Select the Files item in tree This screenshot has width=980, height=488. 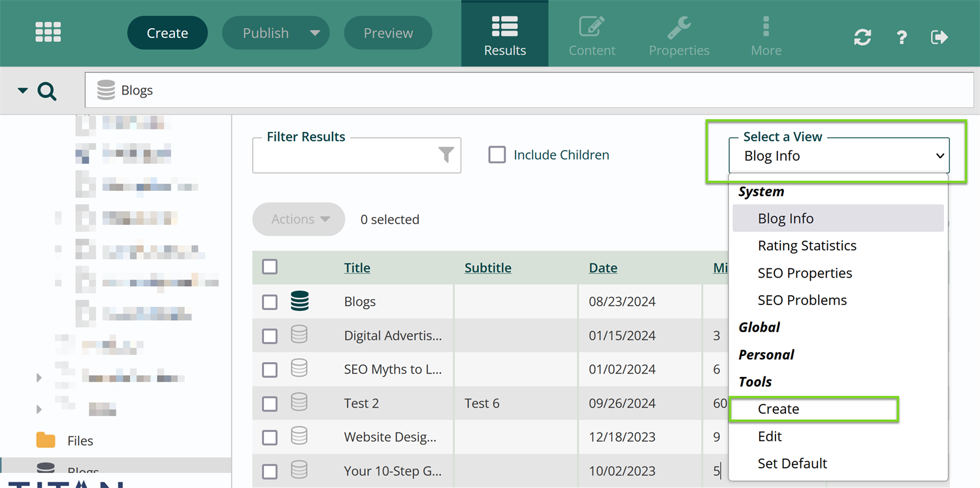[x=80, y=441]
